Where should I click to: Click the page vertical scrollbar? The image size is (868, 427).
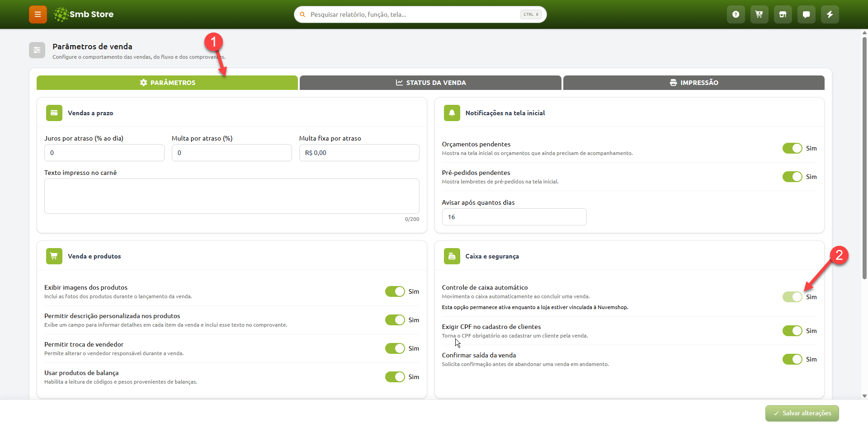pyautogui.click(x=864, y=158)
